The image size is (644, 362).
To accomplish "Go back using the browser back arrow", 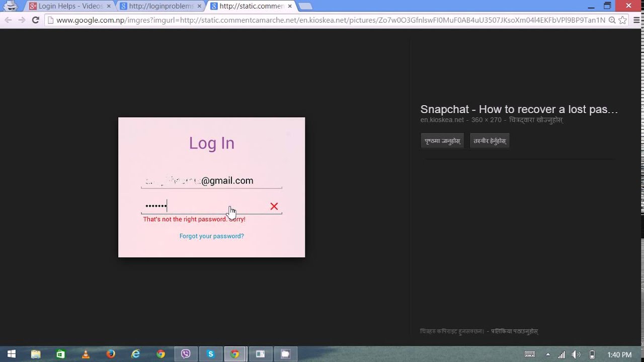I will [8, 20].
